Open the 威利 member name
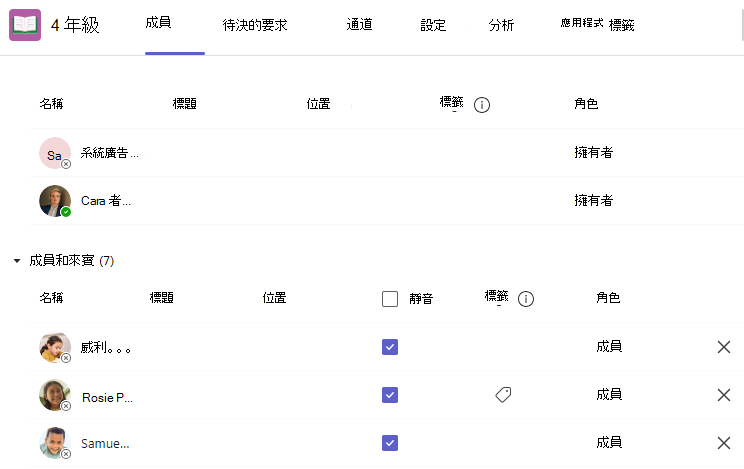The height and width of the screenshot is (469, 744). tap(105, 347)
